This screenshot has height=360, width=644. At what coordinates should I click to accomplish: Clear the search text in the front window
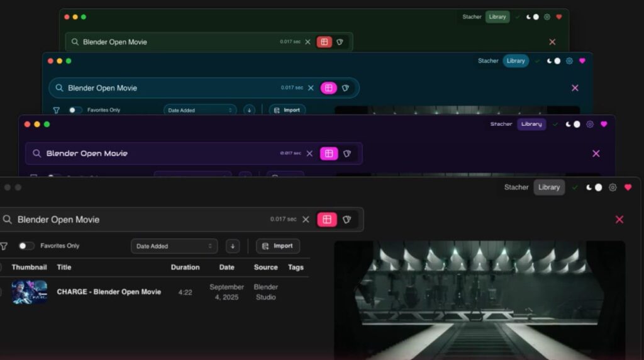click(306, 220)
